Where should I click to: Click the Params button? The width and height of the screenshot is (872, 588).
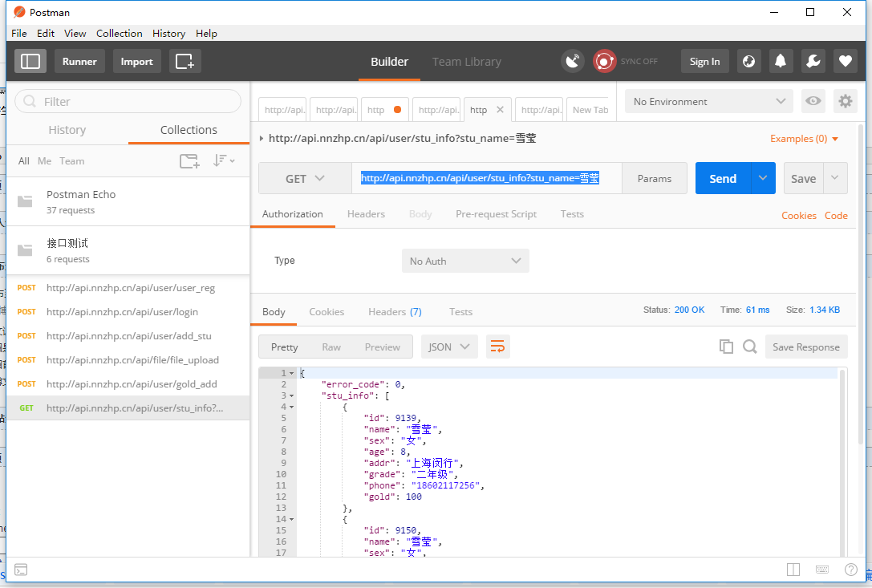tap(655, 179)
